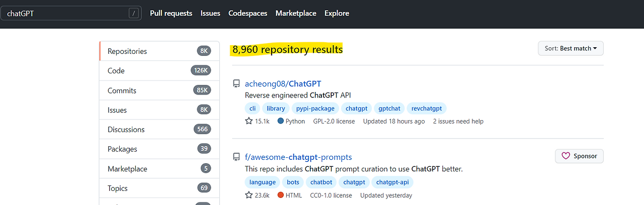Click the star icon beside 15.1k
644x205 pixels.
pyautogui.click(x=249, y=121)
